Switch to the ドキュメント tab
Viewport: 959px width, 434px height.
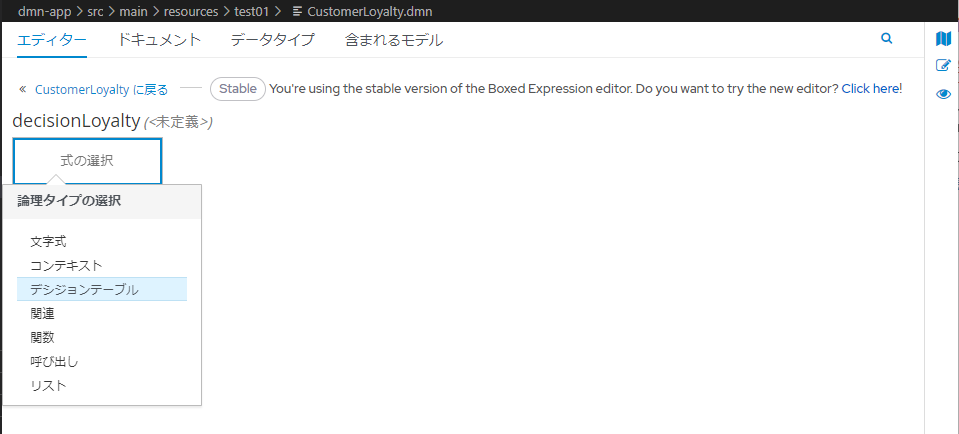158,40
